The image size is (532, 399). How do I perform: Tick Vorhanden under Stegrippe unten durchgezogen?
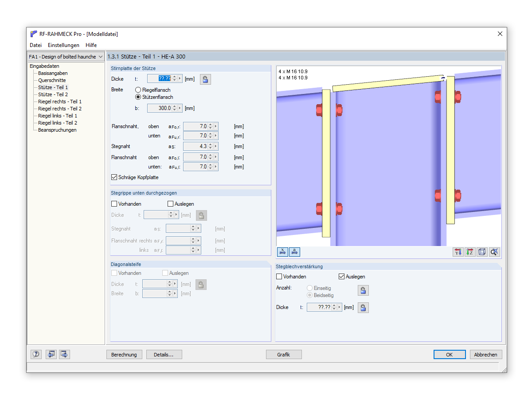tap(114, 204)
